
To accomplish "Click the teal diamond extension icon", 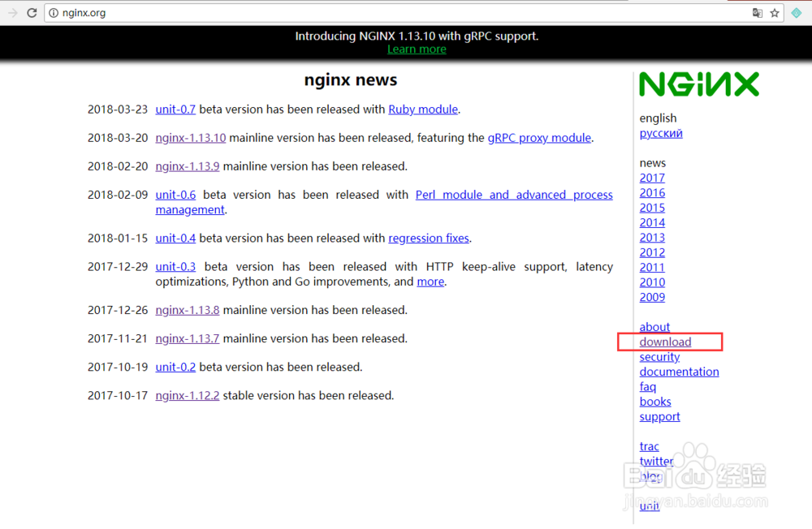I will point(797,13).
